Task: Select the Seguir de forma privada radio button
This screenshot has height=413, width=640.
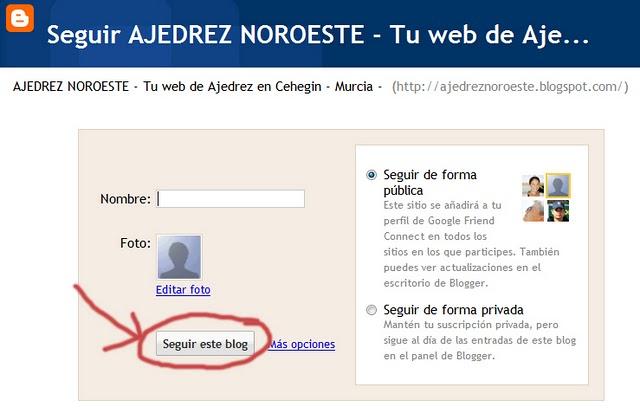Action: click(371, 310)
